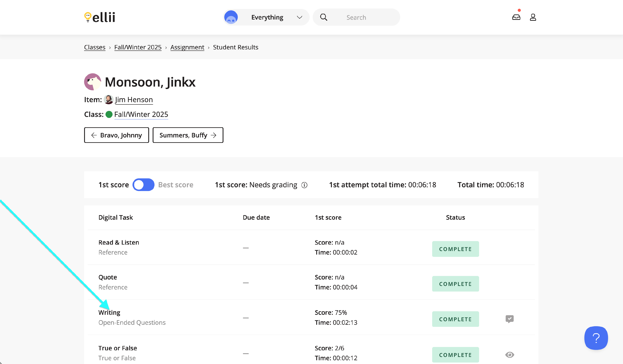Click the ellii logo

click(100, 17)
